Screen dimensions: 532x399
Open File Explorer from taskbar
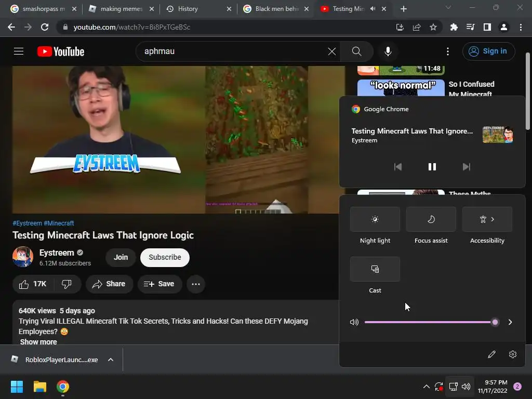point(39,387)
